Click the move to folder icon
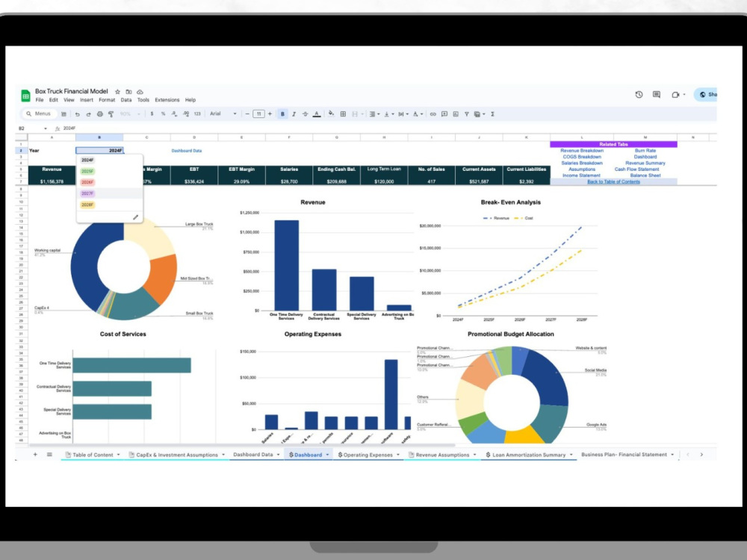This screenshot has width=747, height=560. (128, 91)
